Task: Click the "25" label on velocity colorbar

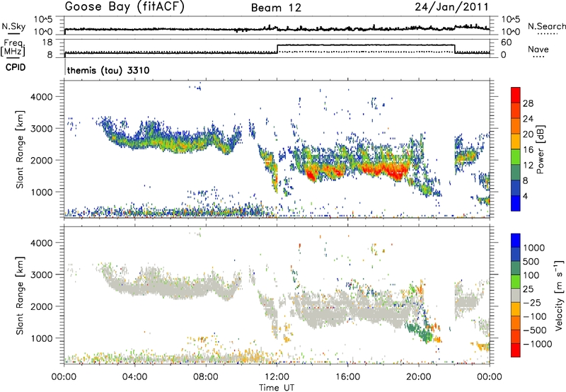Action: 529,289
